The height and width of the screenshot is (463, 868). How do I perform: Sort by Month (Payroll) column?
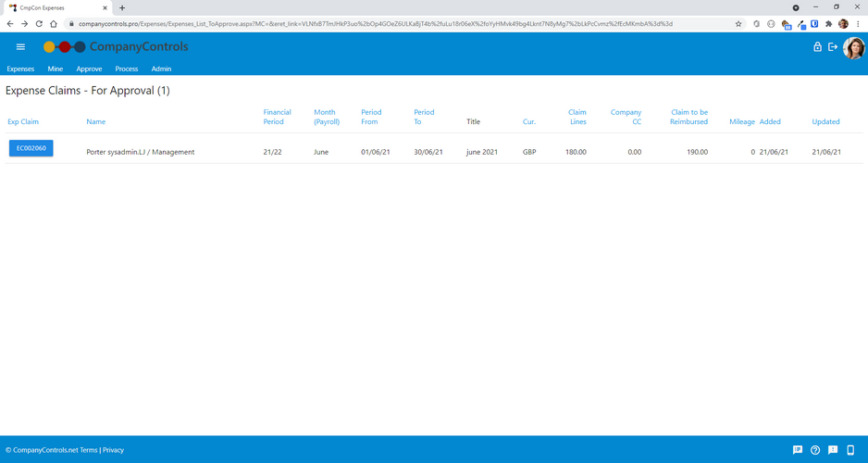pyautogui.click(x=327, y=117)
